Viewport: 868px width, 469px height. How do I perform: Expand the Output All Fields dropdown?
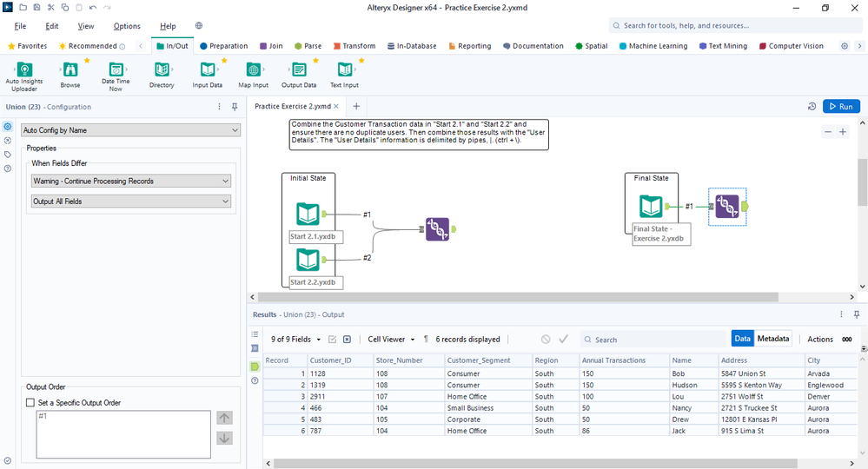tap(130, 201)
